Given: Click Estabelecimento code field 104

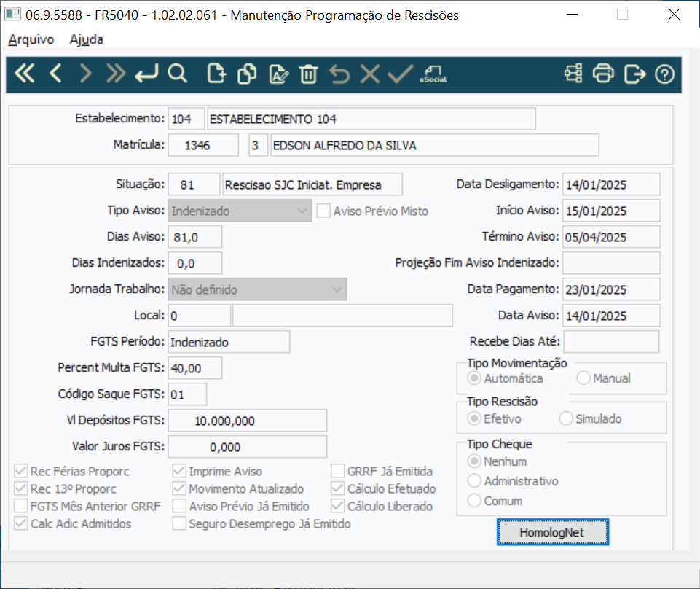Looking at the screenshot, I should [186, 119].
